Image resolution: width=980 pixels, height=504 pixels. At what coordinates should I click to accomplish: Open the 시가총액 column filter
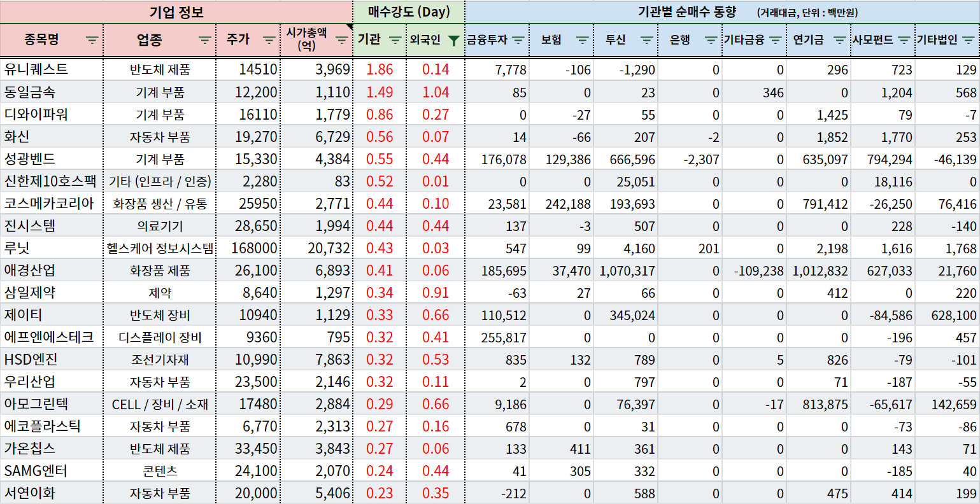pos(342,40)
